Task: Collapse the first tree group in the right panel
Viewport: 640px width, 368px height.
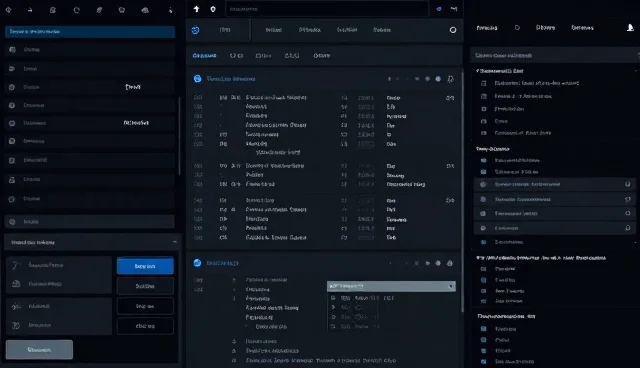Action: [x=478, y=71]
